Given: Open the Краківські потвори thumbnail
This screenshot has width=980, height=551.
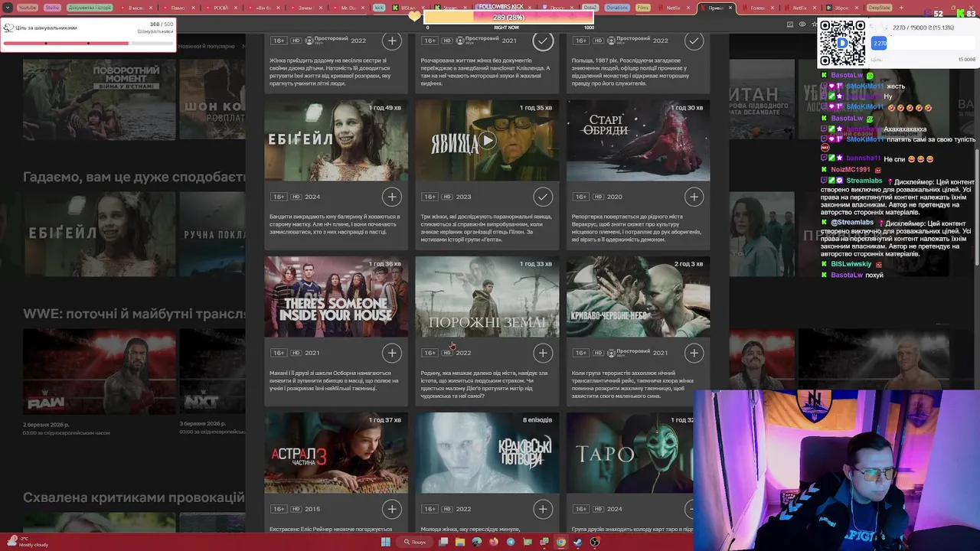Looking at the screenshot, I should pos(488,453).
